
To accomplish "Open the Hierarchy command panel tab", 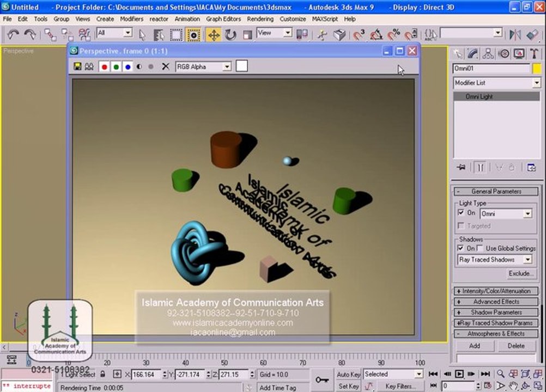I will pos(488,53).
